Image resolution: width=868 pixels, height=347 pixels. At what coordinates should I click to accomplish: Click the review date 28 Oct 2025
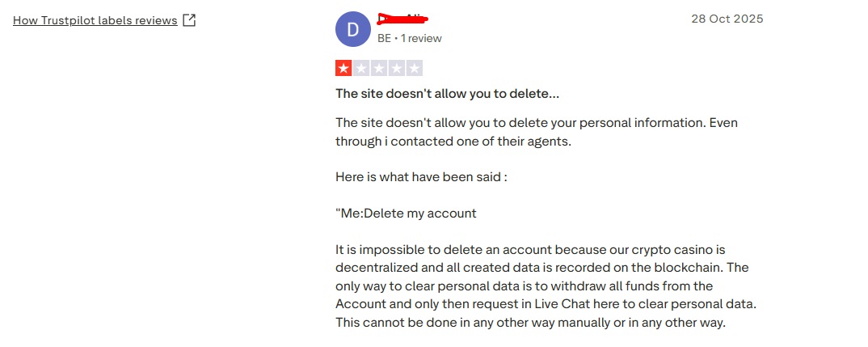tap(727, 19)
